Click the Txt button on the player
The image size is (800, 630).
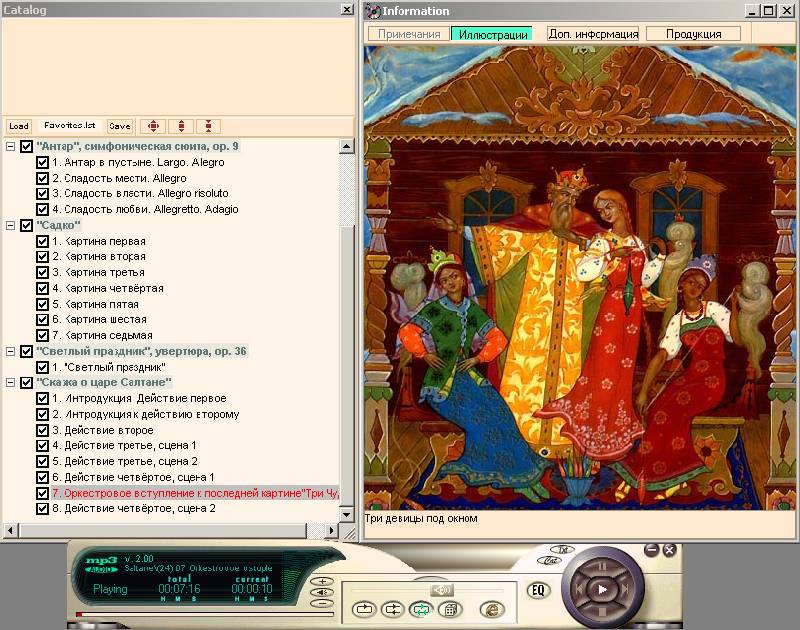(x=563, y=549)
